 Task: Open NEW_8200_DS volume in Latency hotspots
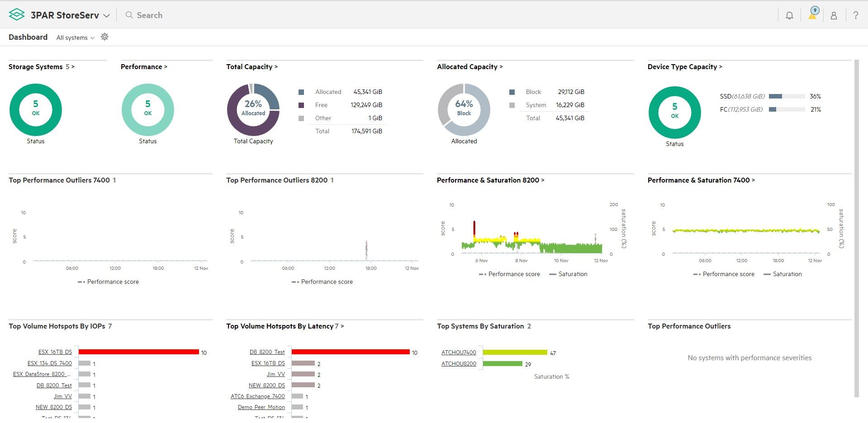tap(267, 385)
